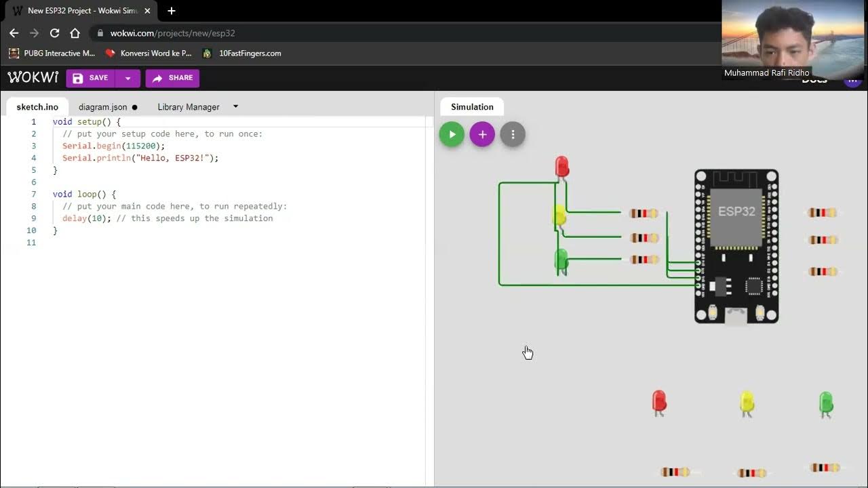This screenshot has height=488, width=868.
Task: Open the Library Manager tab
Action: coord(189,107)
